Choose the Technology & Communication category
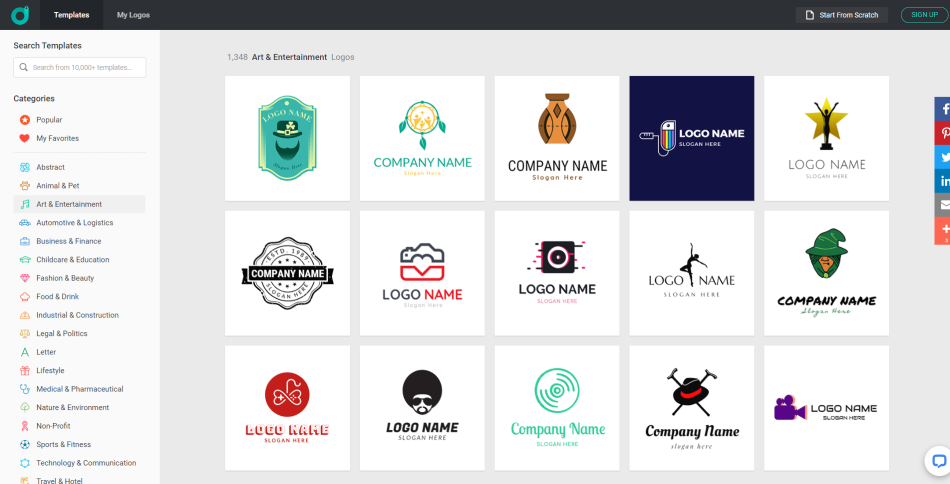Viewport: 950px width, 484px height. (86, 463)
